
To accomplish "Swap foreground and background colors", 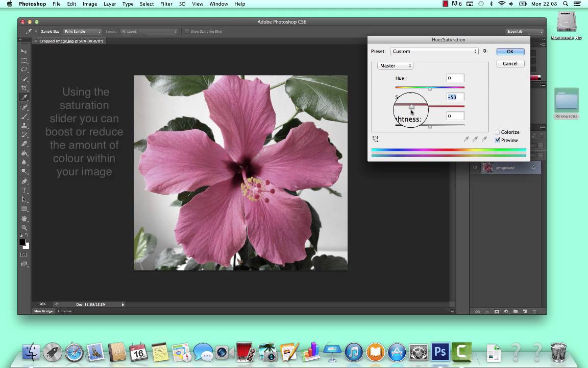I will coord(27,235).
